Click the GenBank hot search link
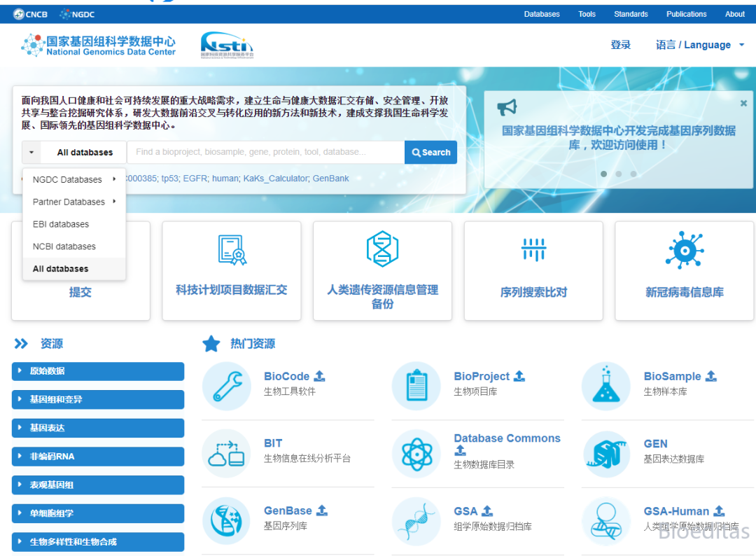The height and width of the screenshot is (556, 756). coord(330,178)
